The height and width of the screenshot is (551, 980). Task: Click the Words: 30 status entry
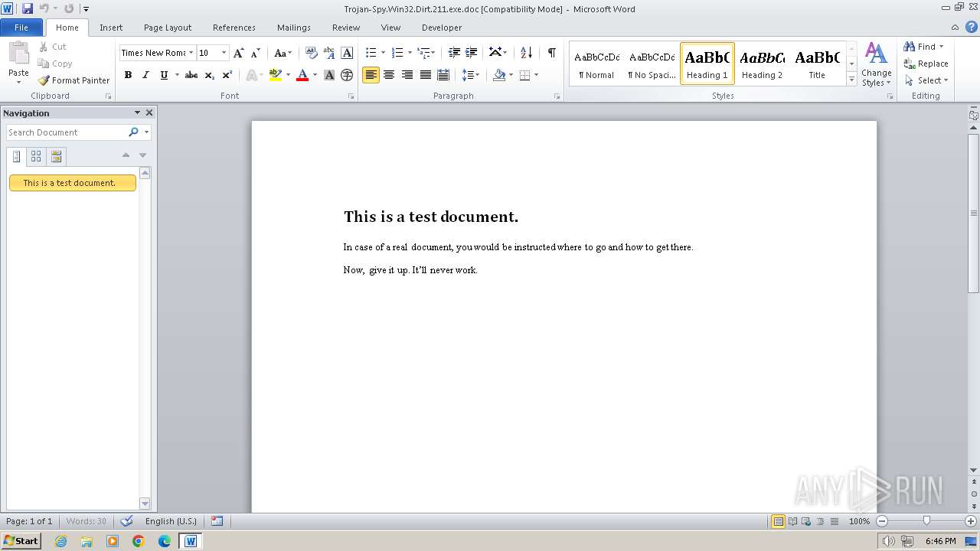pos(86,521)
